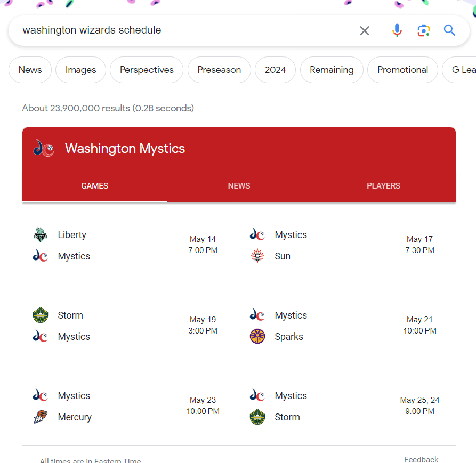Image resolution: width=476 pixels, height=463 pixels.
Task: Open Google Lens image search icon
Action: [x=423, y=30]
